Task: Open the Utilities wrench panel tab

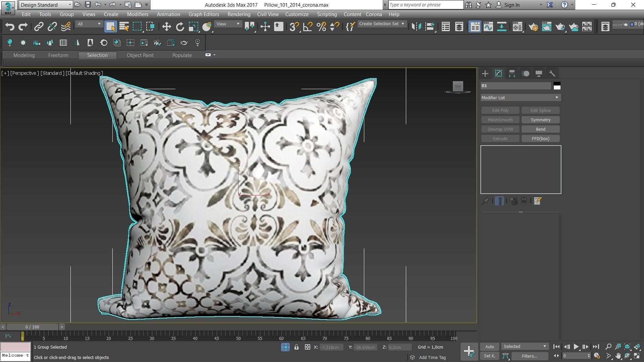Action: [552, 74]
